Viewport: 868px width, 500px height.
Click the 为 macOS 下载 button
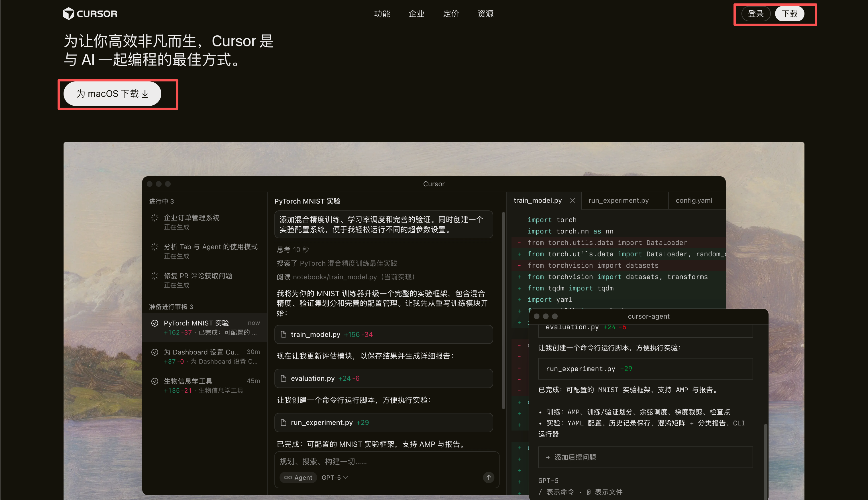pos(112,93)
